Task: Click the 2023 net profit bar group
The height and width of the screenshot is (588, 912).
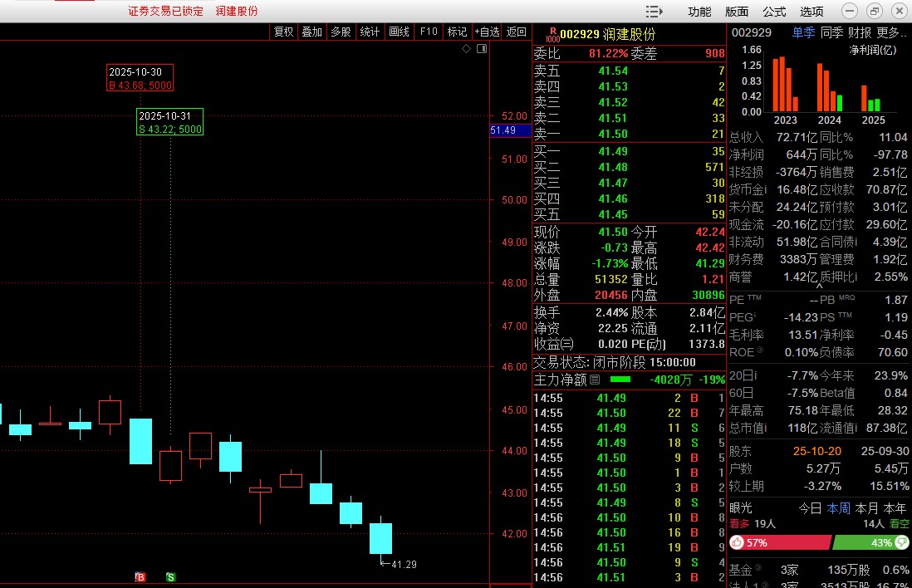Action: coord(785,85)
